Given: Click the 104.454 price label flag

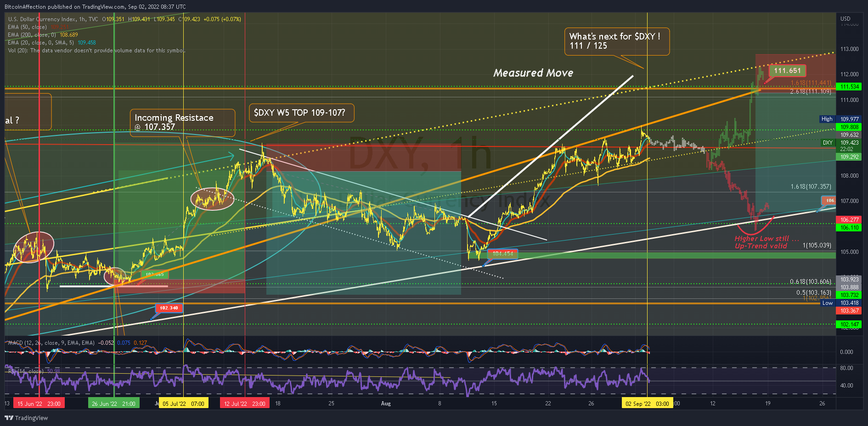Looking at the screenshot, I should tap(503, 254).
